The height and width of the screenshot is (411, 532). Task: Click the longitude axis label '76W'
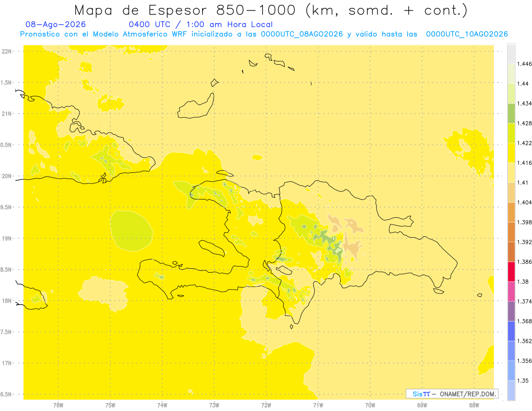[x=58, y=405]
